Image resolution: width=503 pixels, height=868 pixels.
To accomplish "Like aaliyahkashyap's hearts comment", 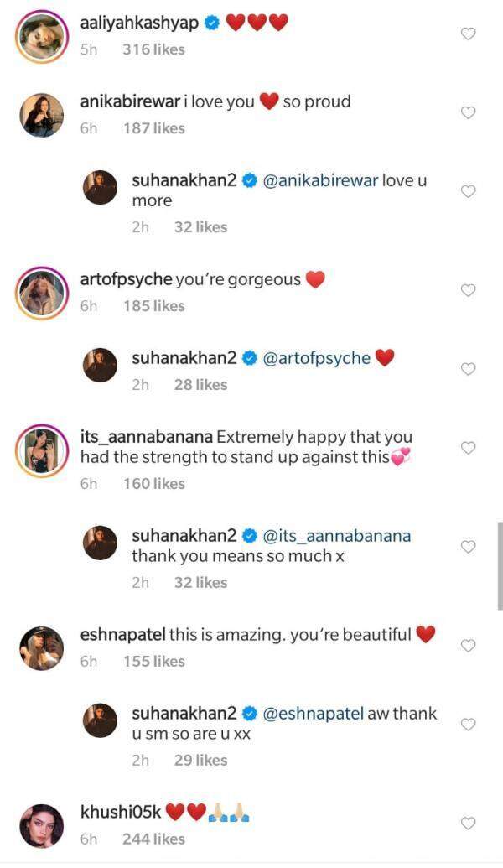I will (x=469, y=34).
